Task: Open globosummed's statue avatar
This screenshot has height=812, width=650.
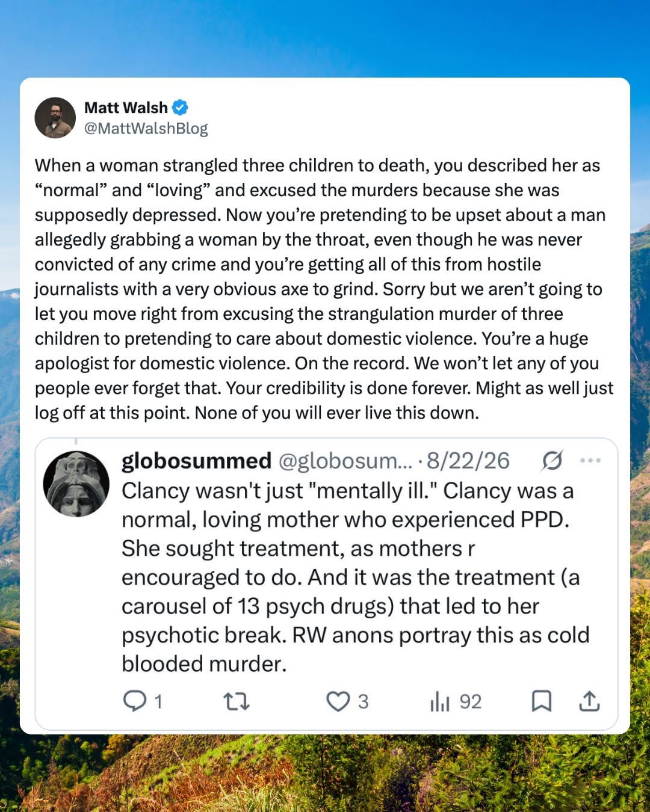Action: (76, 484)
